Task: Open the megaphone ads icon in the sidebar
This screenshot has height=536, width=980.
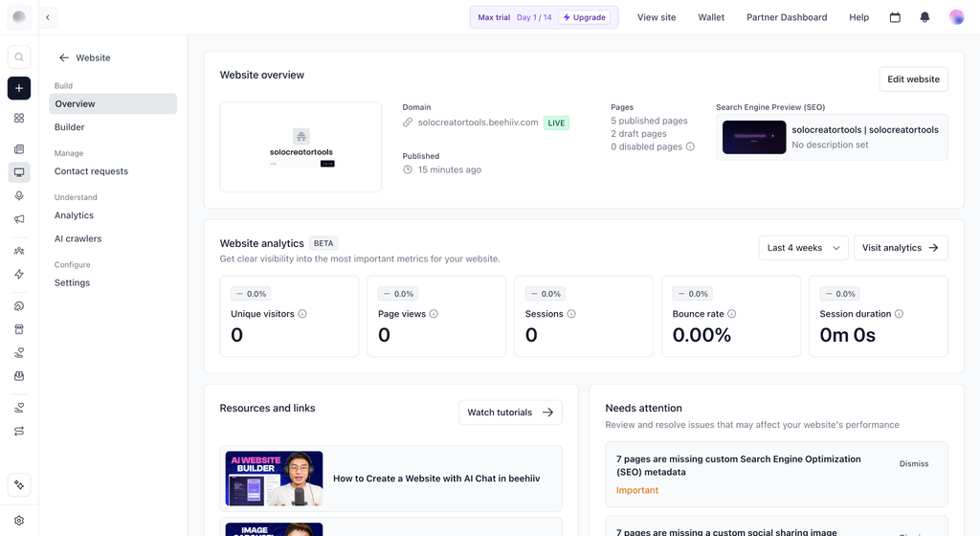Action: click(x=19, y=219)
